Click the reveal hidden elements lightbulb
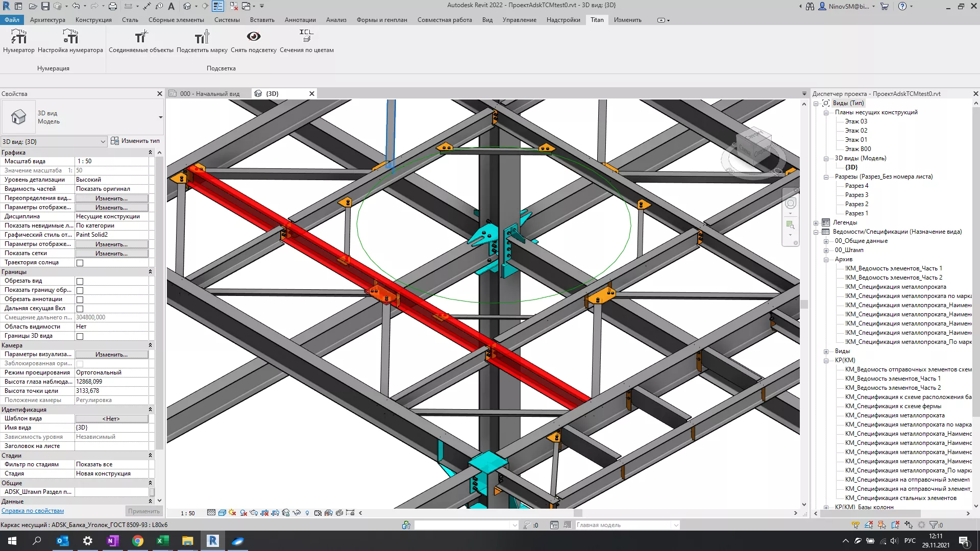This screenshot has width=980, height=551. (x=307, y=513)
